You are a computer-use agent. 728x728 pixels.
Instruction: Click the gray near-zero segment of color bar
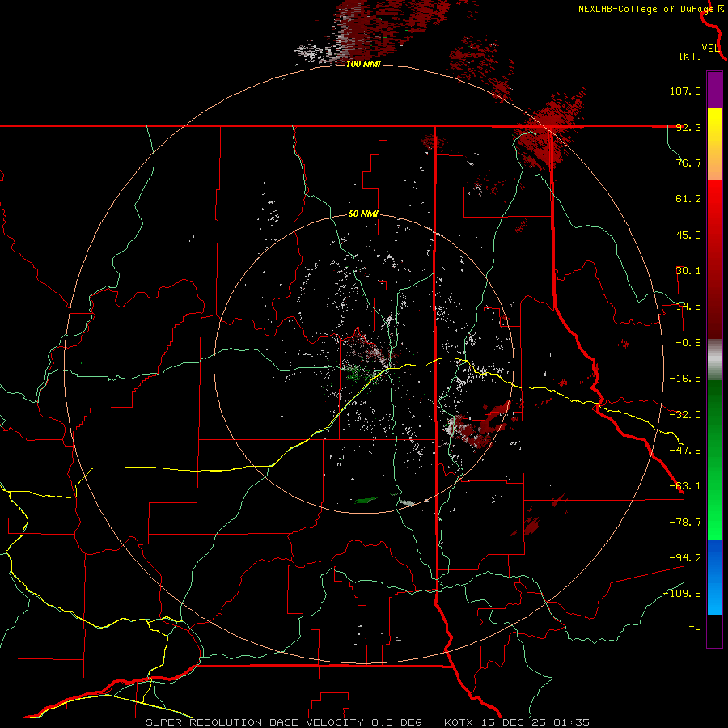714,360
